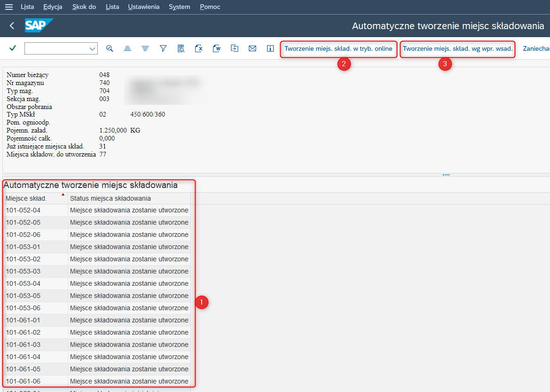550x392 pixels.
Task: Select storage bin row 101-053-03
Action: [x=24, y=271]
